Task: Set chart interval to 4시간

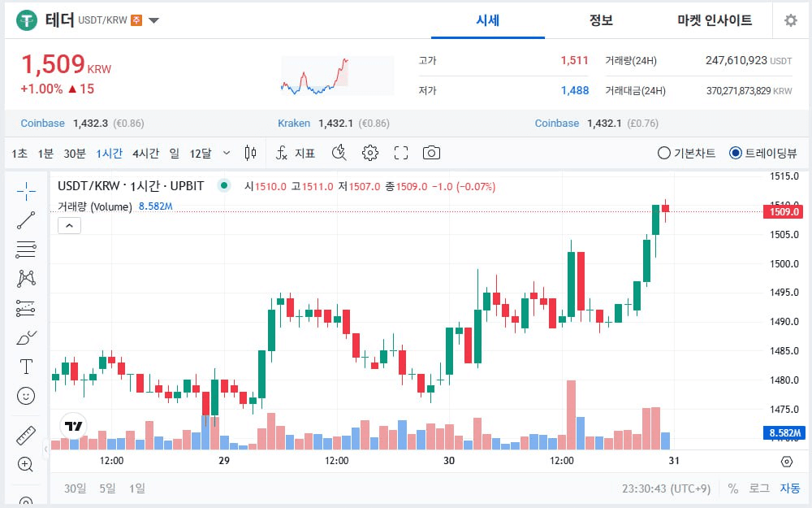Action: [x=145, y=153]
